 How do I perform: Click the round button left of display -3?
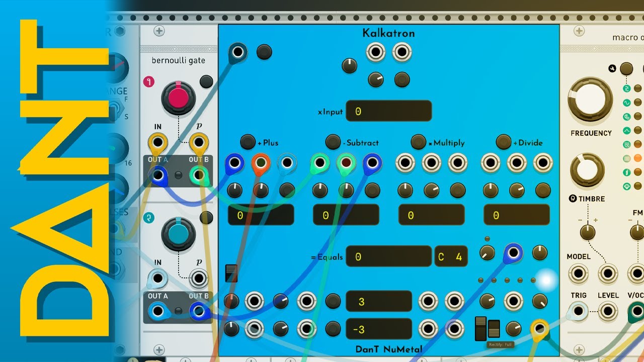pos(333,329)
